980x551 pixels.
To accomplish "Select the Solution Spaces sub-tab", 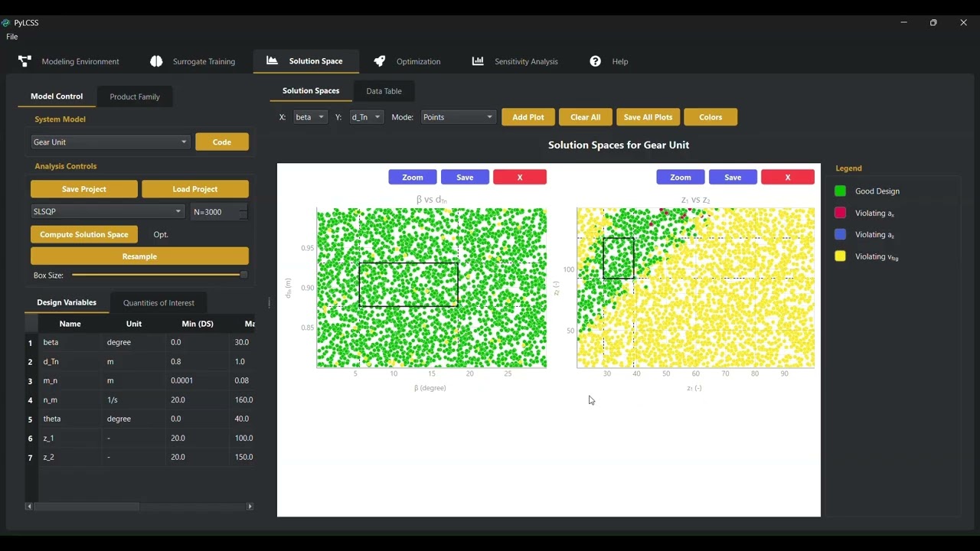I will click(x=311, y=91).
